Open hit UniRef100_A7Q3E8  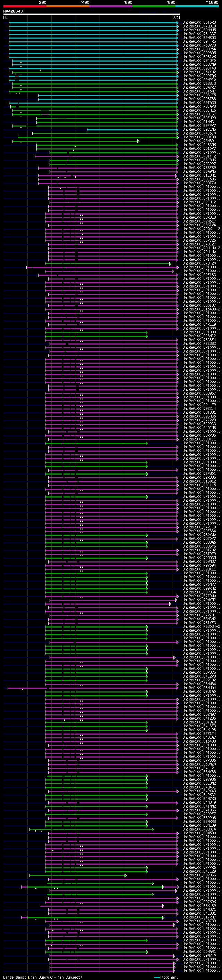click(x=199, y=26)
